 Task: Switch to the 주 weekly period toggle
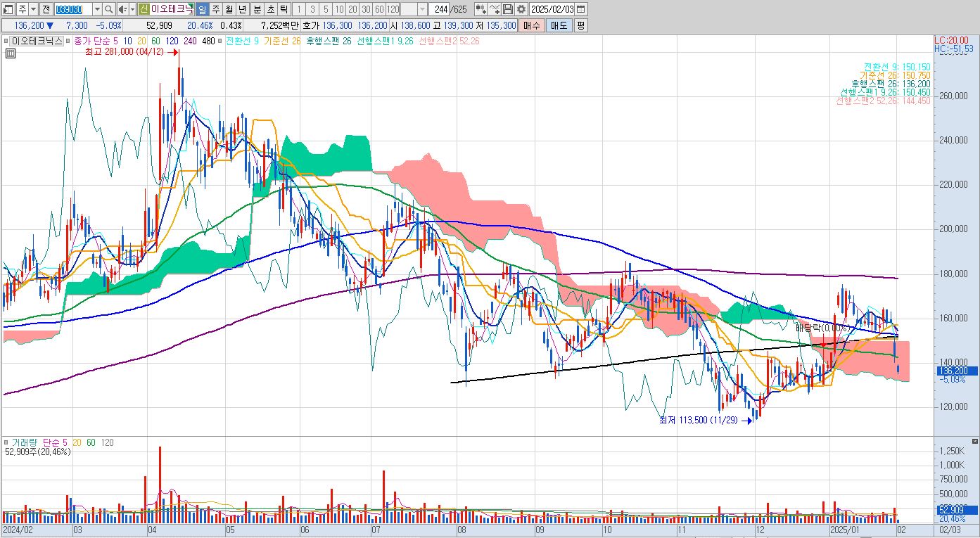click(x=215, y=9)
